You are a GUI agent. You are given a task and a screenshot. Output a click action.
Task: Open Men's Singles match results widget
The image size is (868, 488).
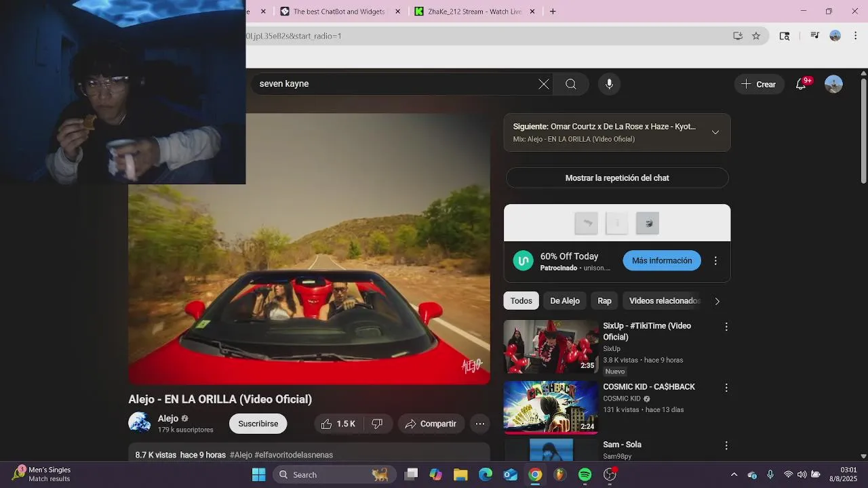(x=42, y=474)
